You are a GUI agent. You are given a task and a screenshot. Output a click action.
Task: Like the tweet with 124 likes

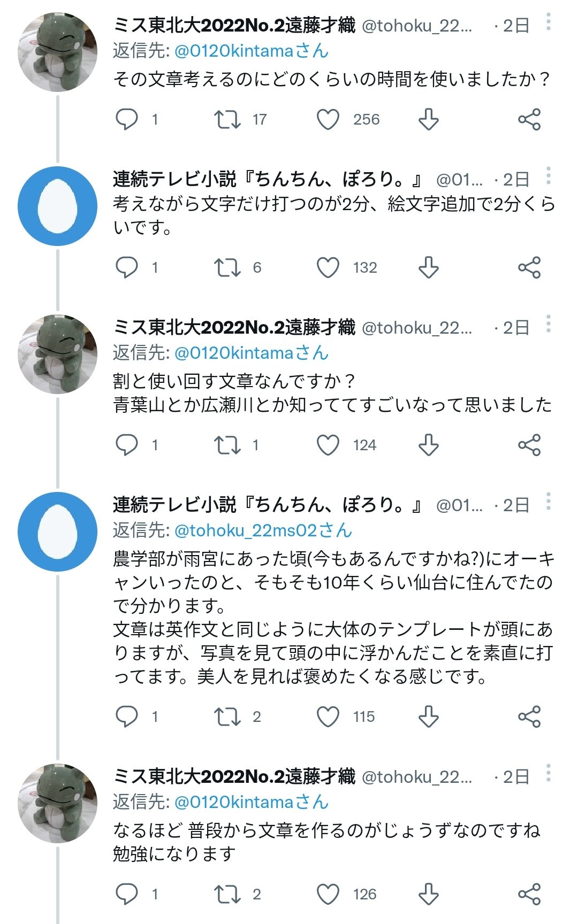click(328, 445)
